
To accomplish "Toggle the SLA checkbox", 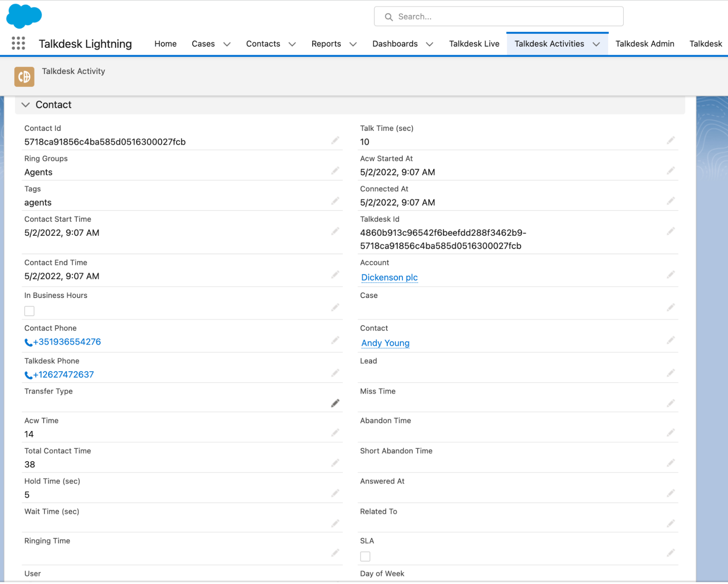I will click(365, 557).
